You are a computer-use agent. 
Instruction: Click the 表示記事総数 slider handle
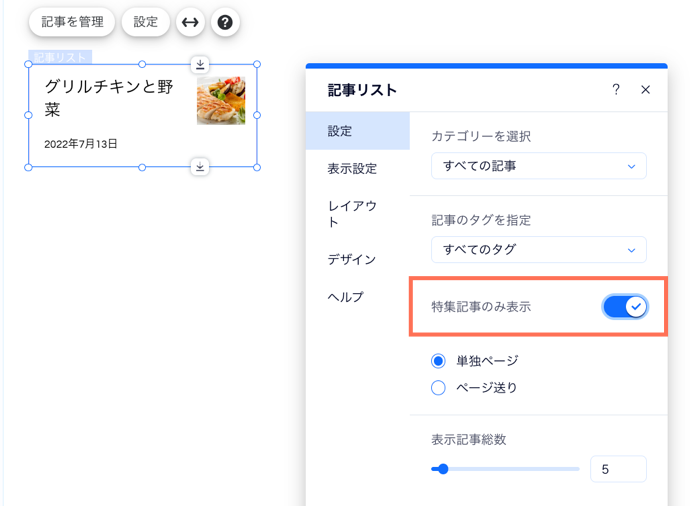pos(443,469)
